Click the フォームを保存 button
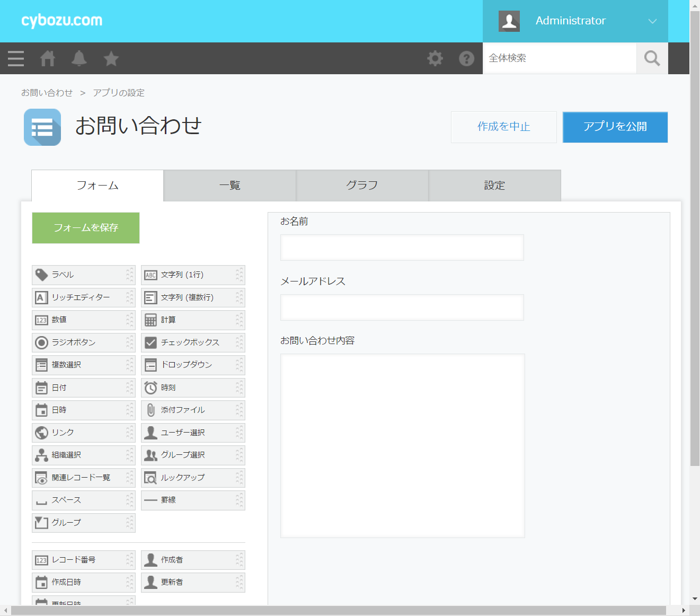 (86, 228)
